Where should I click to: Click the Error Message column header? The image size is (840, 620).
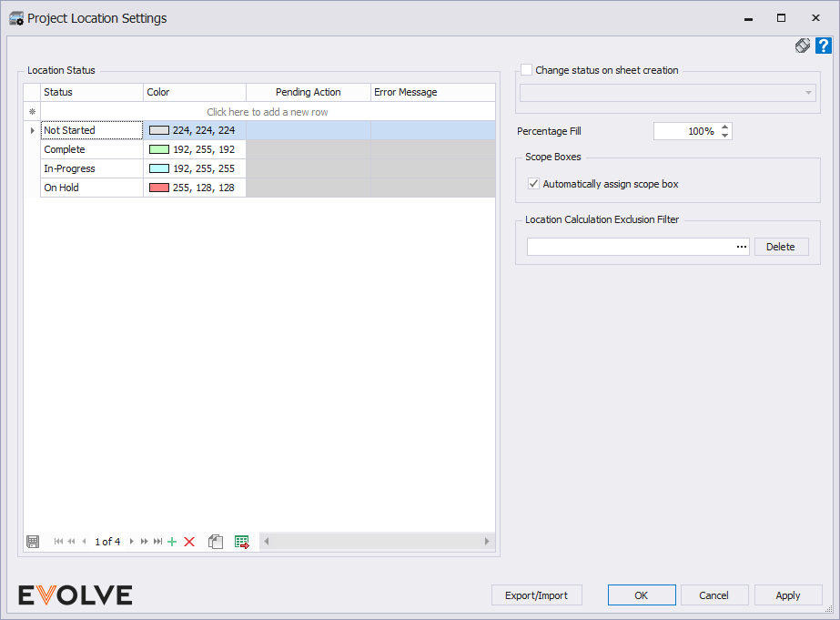(x=433, y=92)
